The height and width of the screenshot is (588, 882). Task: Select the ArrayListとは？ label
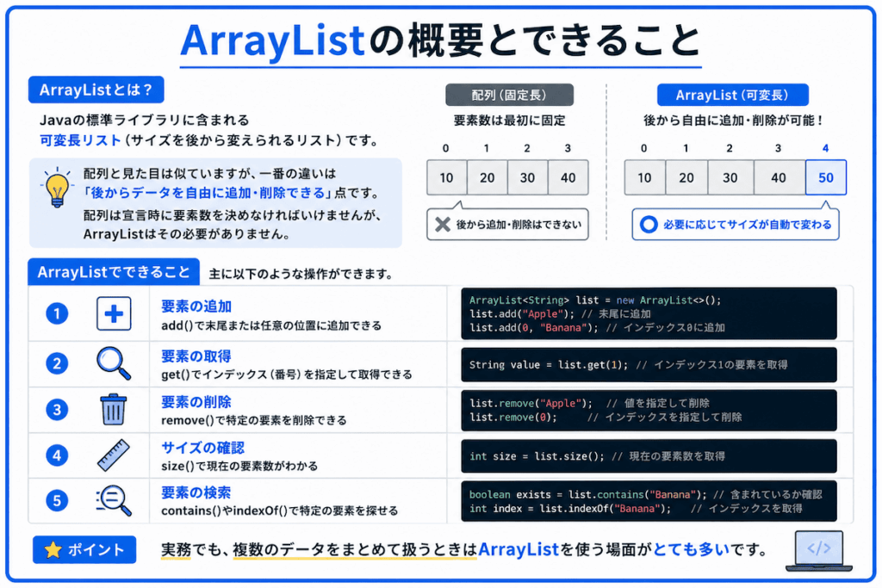coord(96,90)
